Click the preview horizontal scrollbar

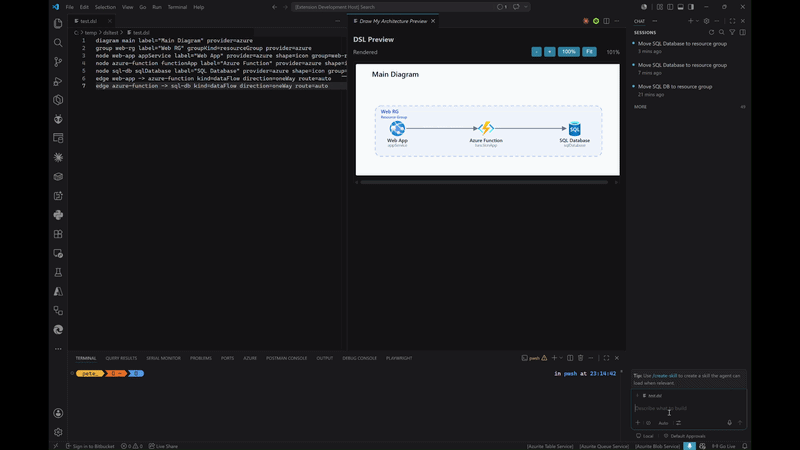point(484,182)
